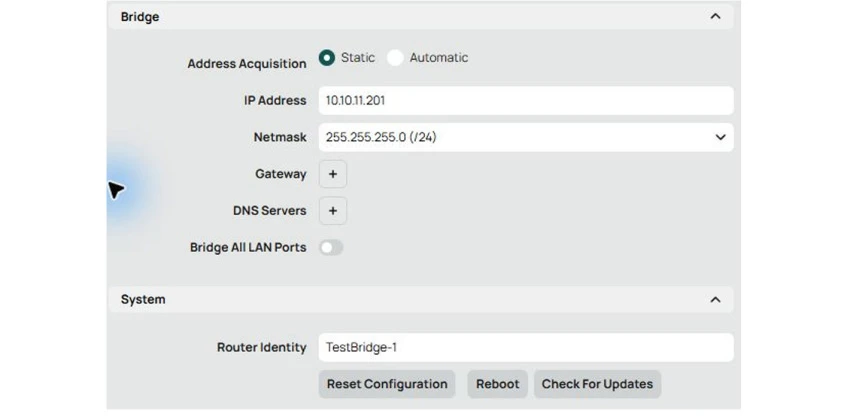Collapse the Bridge section
The height and width of the screenshot is (416, 850).
[x=716, y=16]
